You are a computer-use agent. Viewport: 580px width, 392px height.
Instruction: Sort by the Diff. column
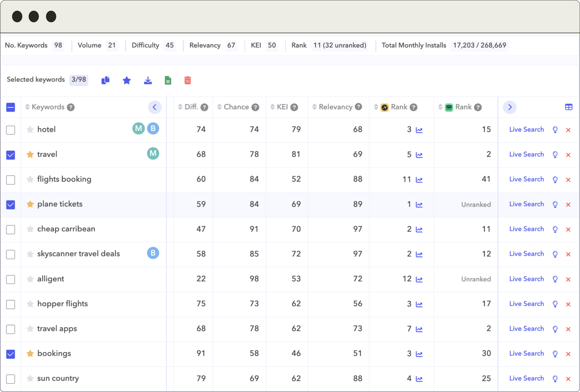click(x=191, y=107)
